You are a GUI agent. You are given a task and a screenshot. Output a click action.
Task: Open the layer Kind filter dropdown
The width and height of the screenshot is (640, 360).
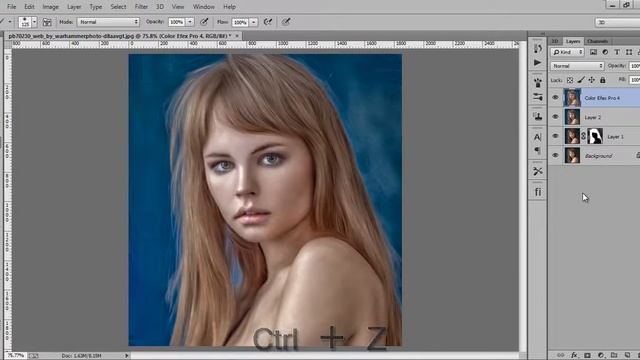point(567,52)
